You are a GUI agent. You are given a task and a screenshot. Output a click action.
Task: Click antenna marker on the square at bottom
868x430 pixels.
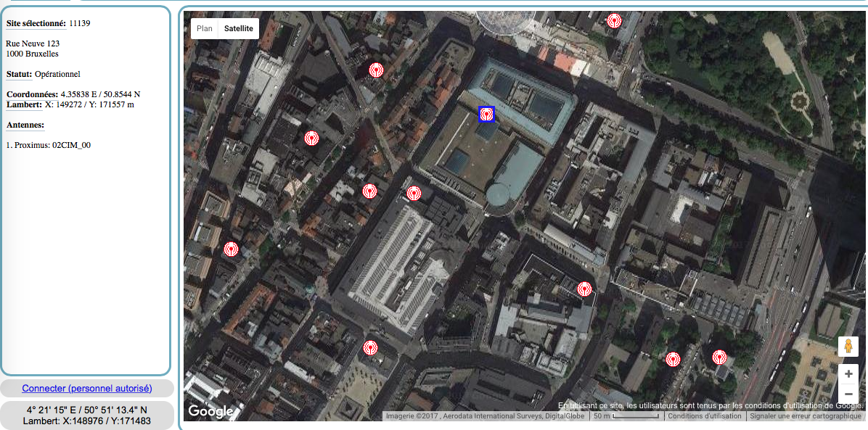click(x=370, y=347)
